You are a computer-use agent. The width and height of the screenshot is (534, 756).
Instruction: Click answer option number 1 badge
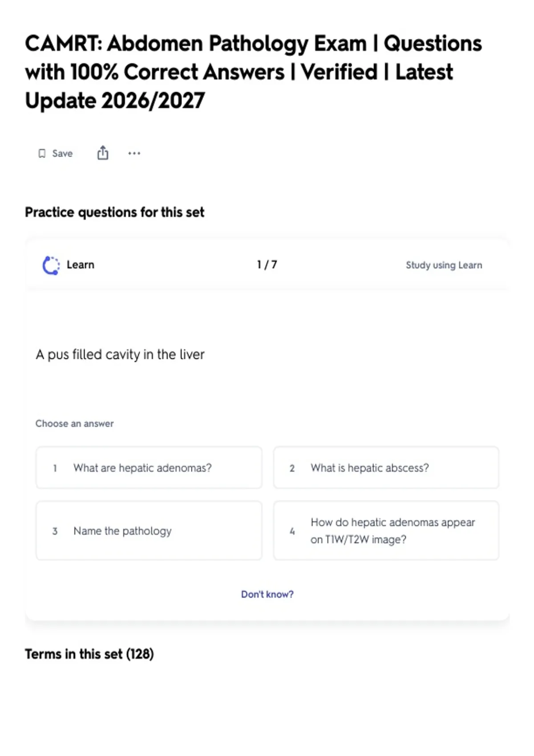pyautogui.click(x=55, y=468)
